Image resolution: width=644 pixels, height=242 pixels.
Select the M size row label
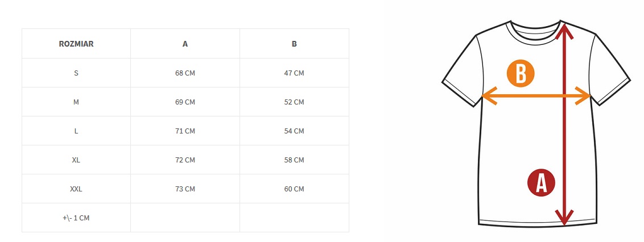tap(76, 102)
